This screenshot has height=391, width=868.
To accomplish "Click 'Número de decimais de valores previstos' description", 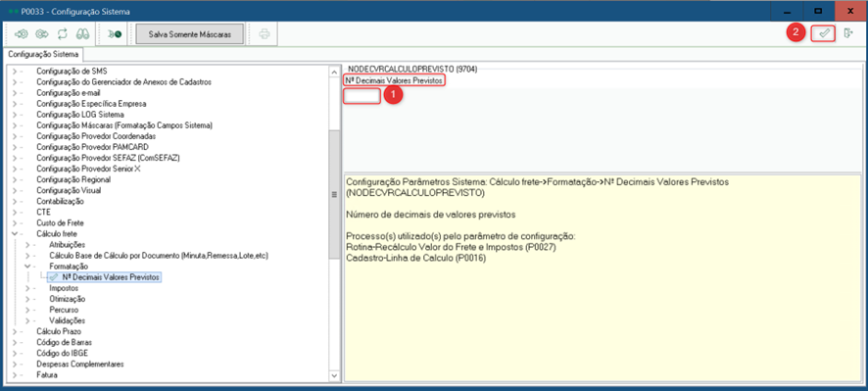I will tap(431, 215).
